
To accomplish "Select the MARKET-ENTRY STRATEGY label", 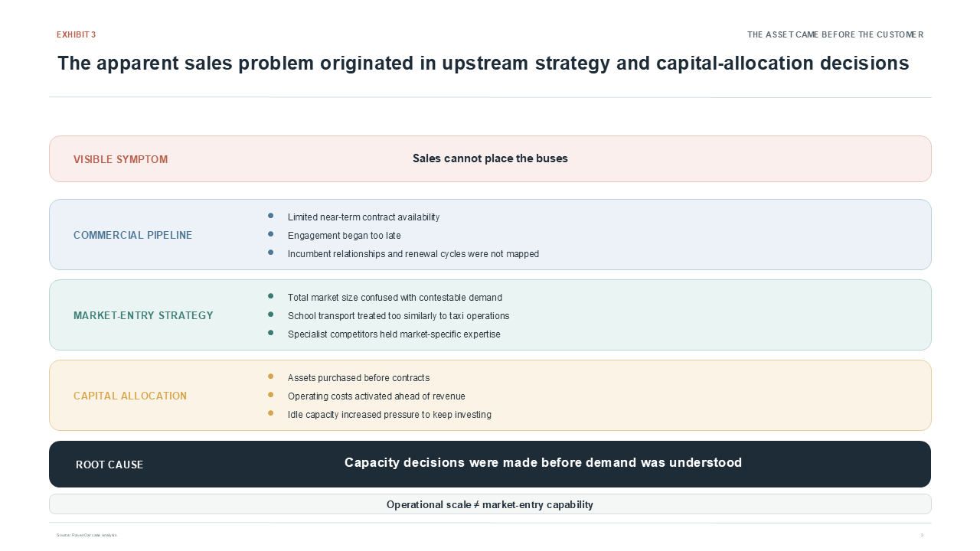I will point(143,316).
